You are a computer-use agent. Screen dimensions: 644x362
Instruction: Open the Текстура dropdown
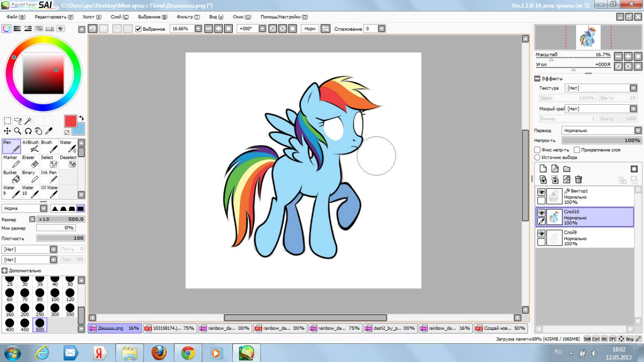pos(601,88)
